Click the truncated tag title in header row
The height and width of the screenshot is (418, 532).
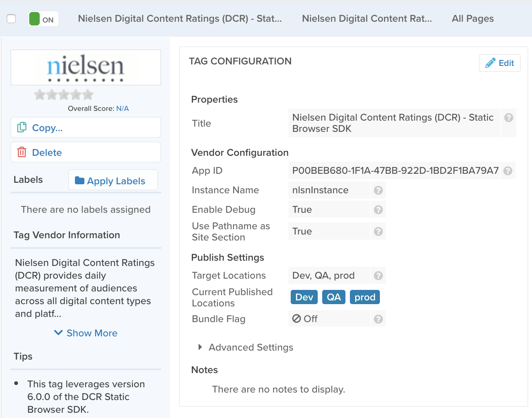point(180,19)
